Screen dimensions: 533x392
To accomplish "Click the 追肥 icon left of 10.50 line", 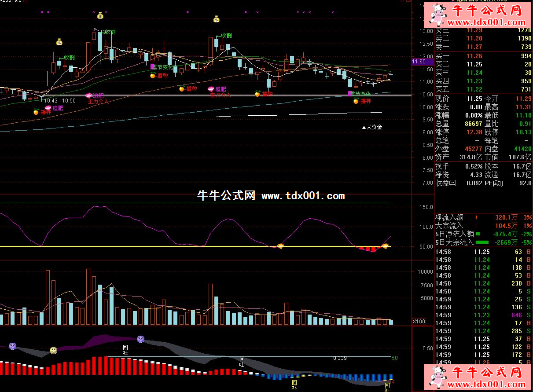I will coord(48,108).
